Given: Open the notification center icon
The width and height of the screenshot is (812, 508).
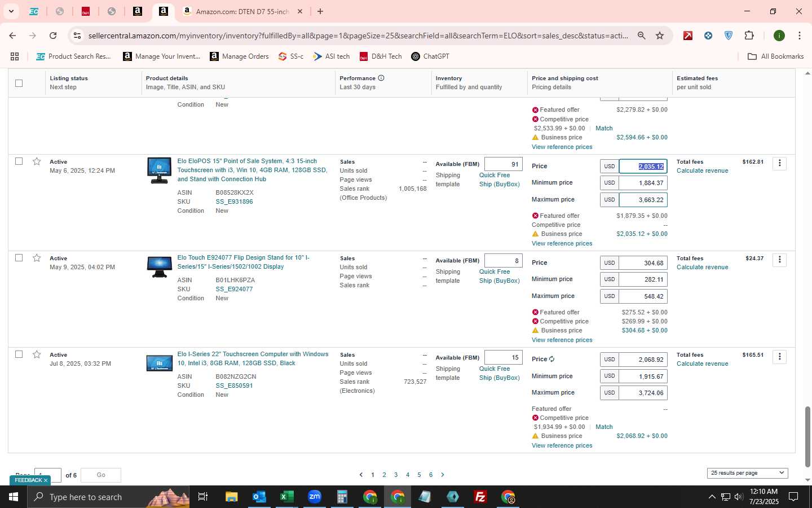Looking at the screenshot, I should (x=793, y=497).
